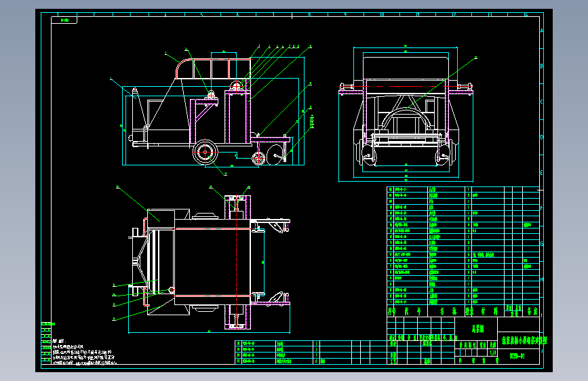Click the small four-row parts table at bottom

pos(311,353)
